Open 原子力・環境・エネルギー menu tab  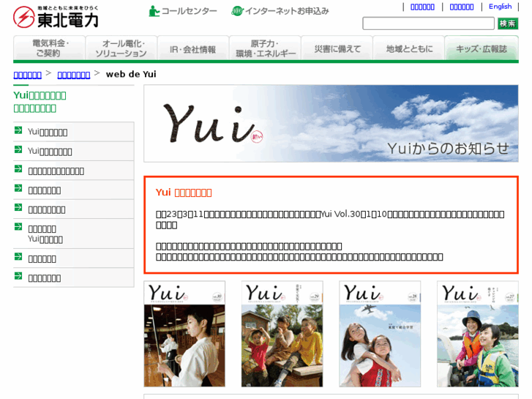pos(265,48)
